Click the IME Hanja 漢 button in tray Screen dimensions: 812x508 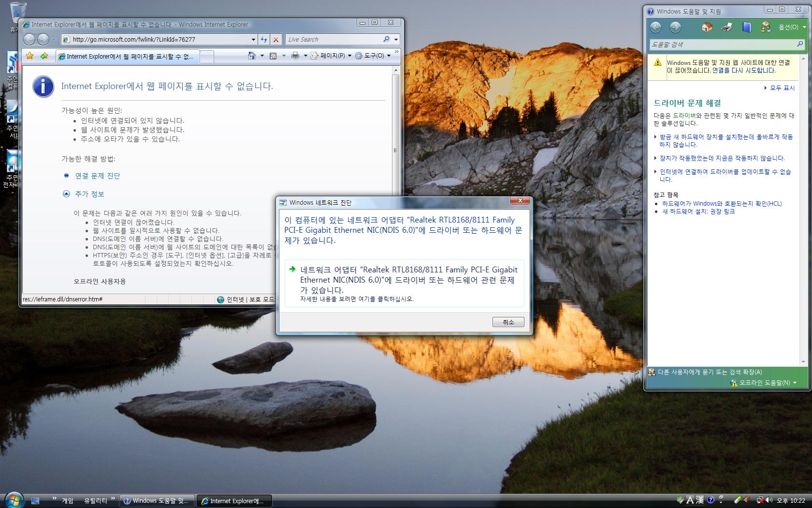click(700, 500)
